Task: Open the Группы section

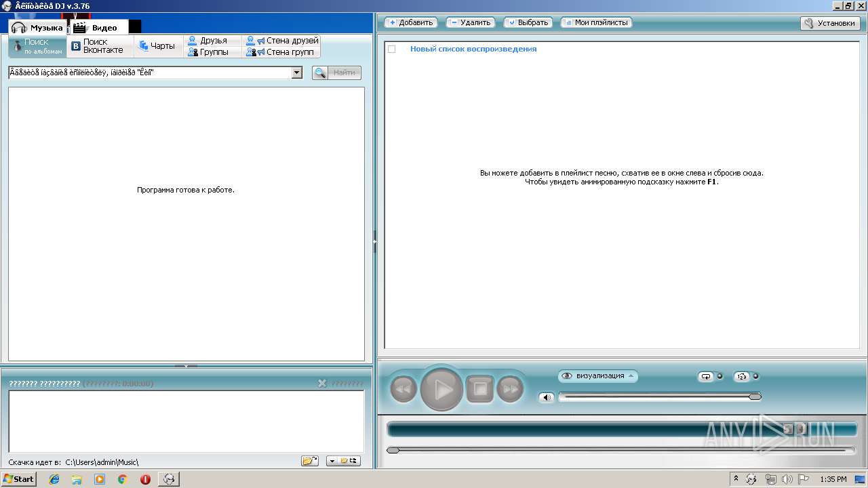Action: 212,52
